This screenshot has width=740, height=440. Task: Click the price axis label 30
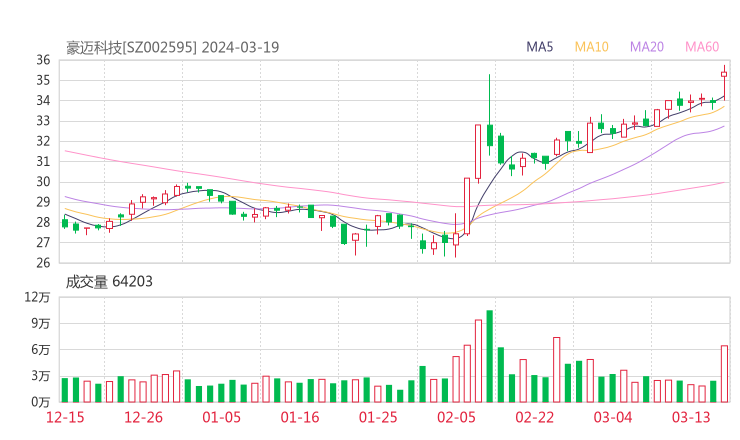pyautogui.click(x=43, y=182)
